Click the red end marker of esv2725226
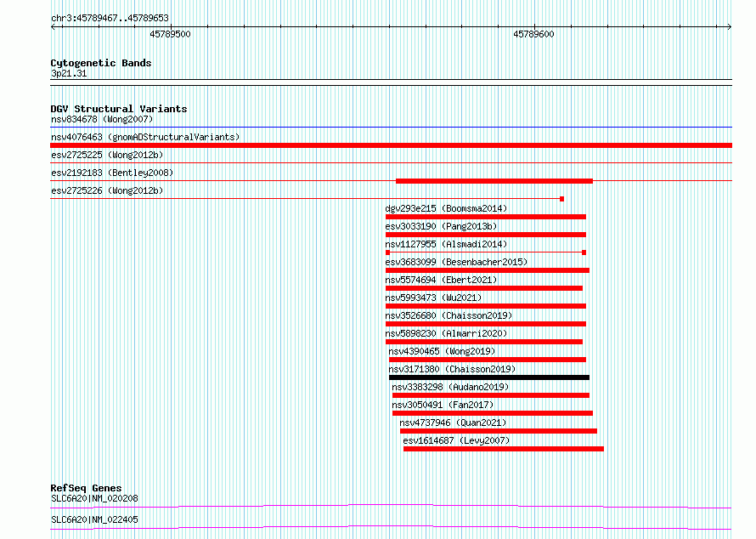This screenshot has height=539, width=756. [561, 199]
